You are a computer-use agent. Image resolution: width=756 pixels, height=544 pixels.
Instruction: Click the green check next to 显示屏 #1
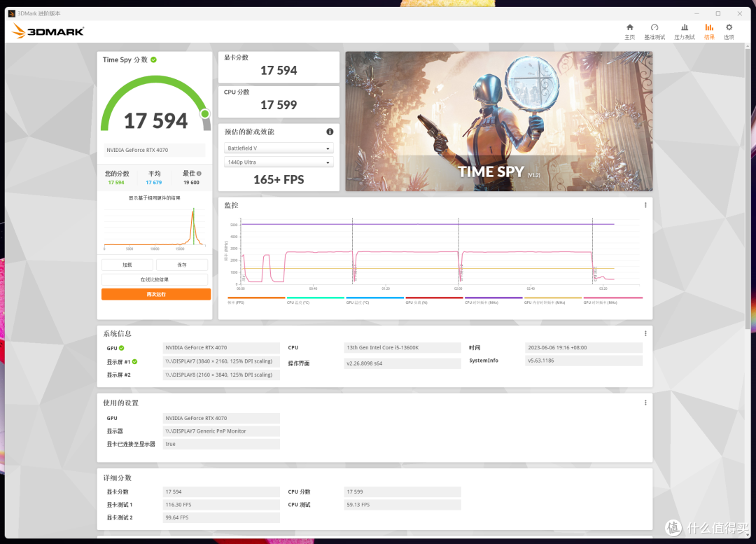coord(134,362)
